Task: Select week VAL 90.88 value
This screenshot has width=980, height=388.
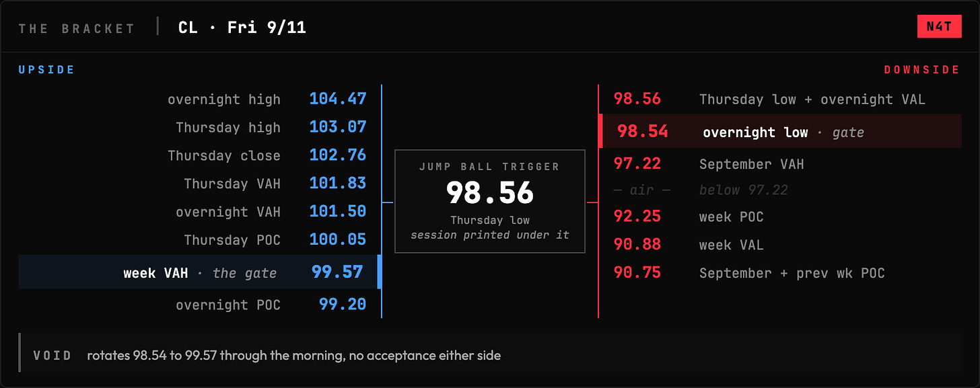Action: point(637,245)
